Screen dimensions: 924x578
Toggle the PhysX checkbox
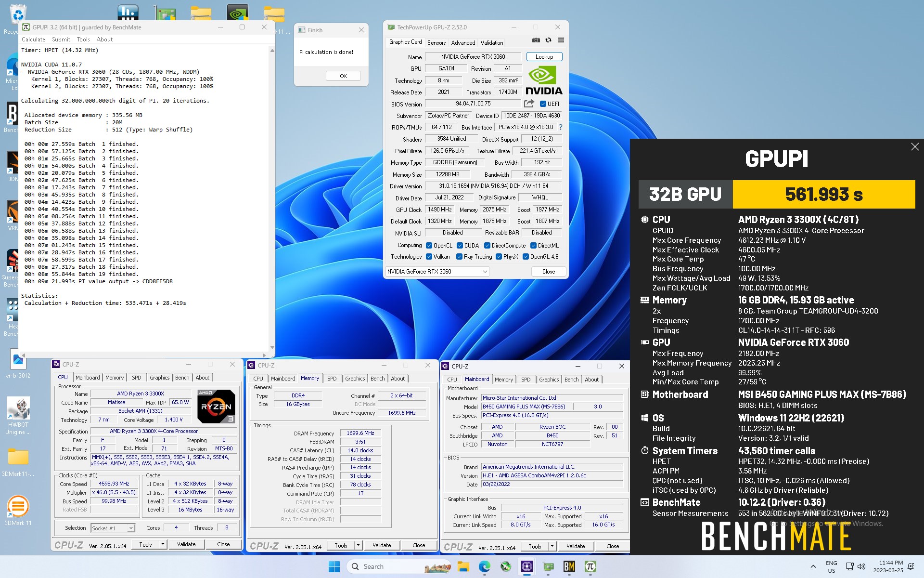click(499, 257)
